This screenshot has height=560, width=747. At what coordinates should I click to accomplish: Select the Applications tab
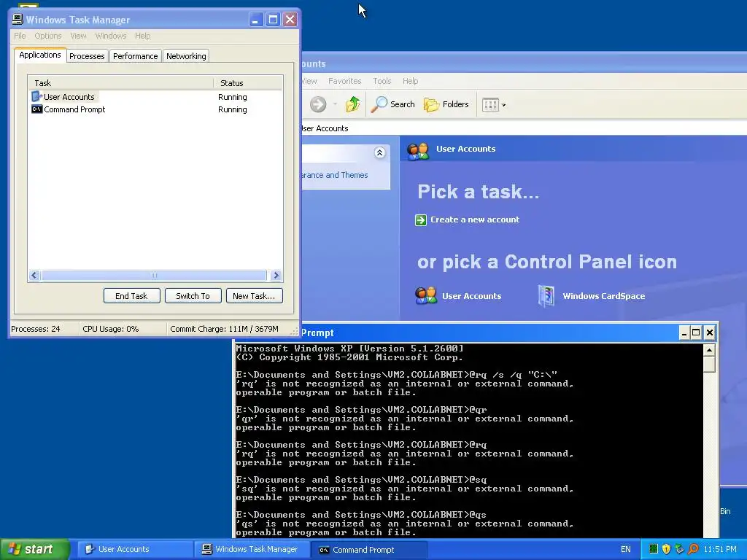click(x=40, y=55)
